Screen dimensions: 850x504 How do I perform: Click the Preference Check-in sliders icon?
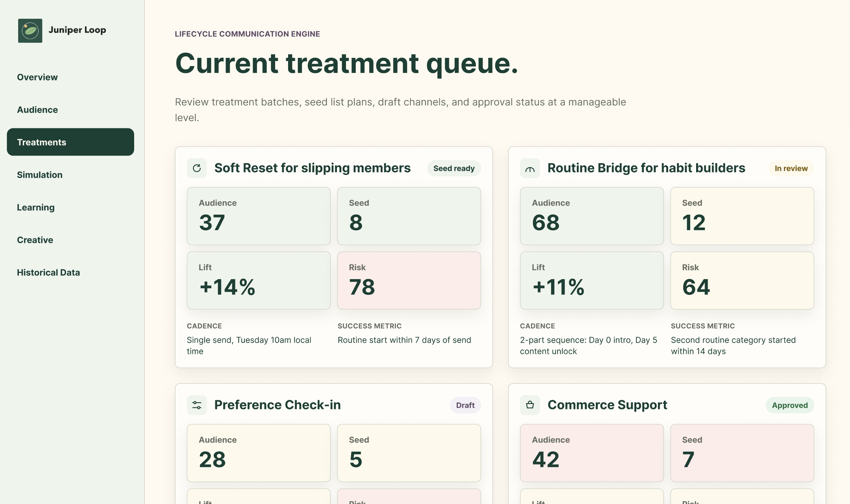click(197, 405)
